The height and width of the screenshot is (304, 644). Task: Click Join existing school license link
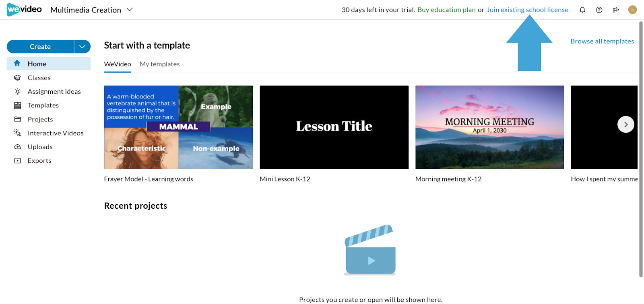click(527, 10)
